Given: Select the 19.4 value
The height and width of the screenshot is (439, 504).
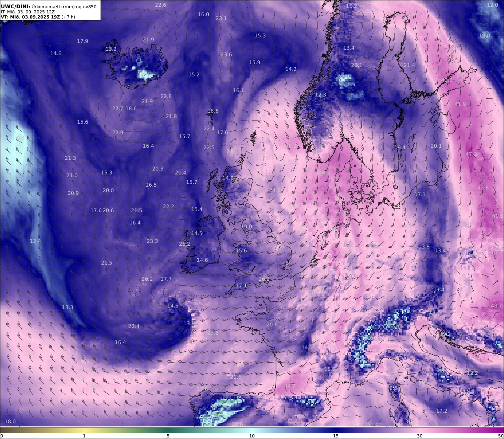Looking at the screenshot, I should [x=400, y=148].
